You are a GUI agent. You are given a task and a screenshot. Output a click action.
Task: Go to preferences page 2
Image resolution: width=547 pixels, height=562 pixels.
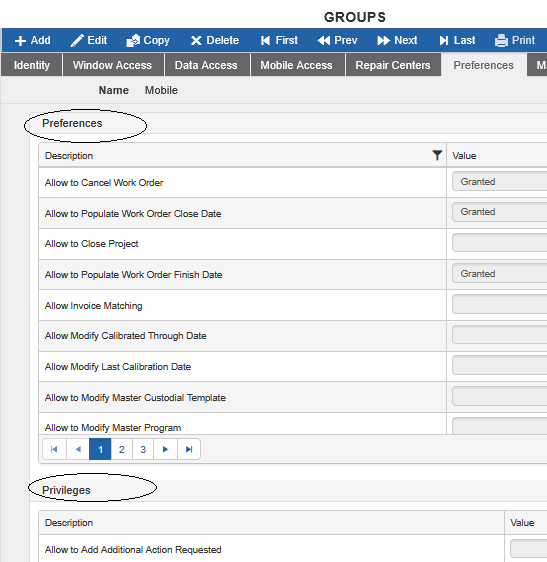click(122, 449)
